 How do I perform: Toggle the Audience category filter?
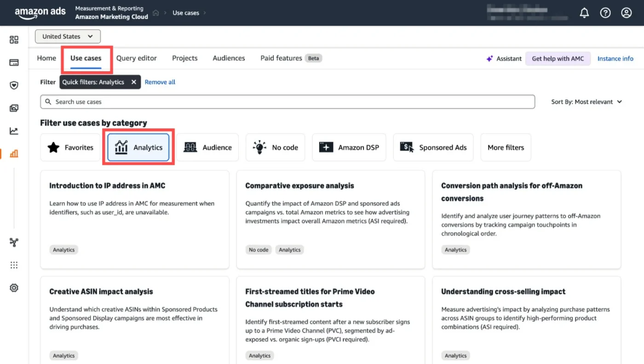pyautogui.click(x=207, y=148)
